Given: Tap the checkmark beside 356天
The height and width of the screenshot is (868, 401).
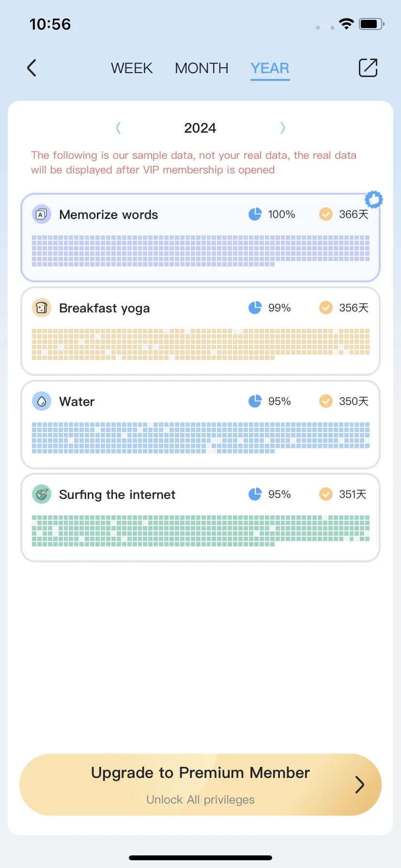Looking at the screenshot, I should (326, 308).
